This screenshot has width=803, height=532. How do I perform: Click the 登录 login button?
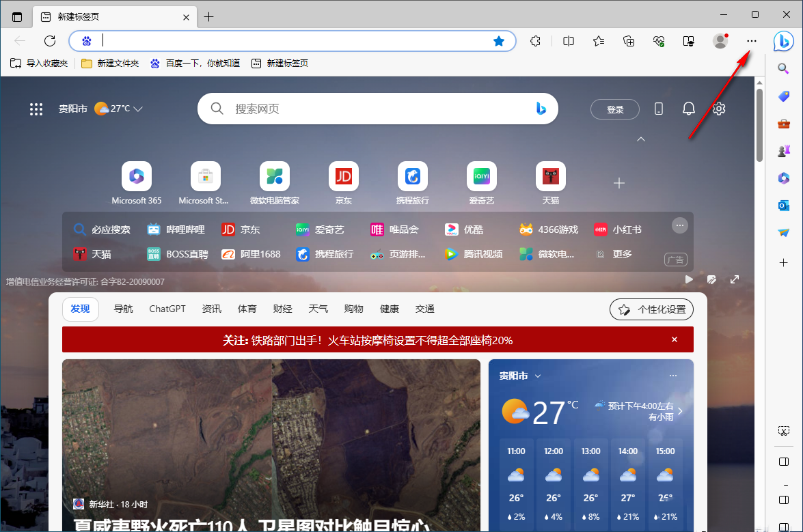coord(615,109)
